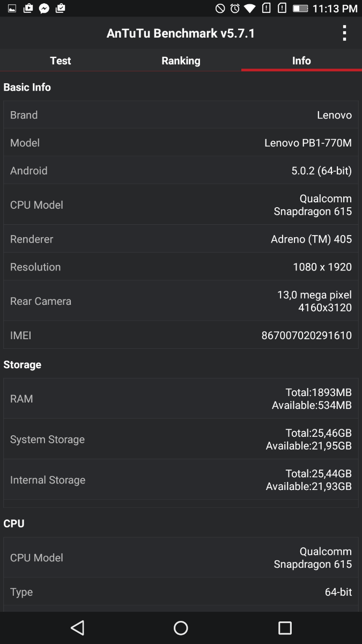
Task: Tap the do-not-disturb status icon
Action: (x=220, y=9)
